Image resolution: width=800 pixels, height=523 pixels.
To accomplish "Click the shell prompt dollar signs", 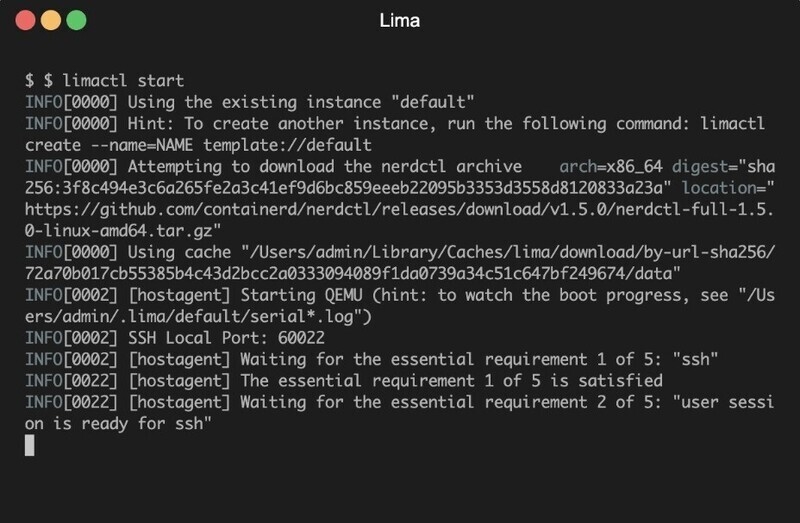I will (39, 79).
